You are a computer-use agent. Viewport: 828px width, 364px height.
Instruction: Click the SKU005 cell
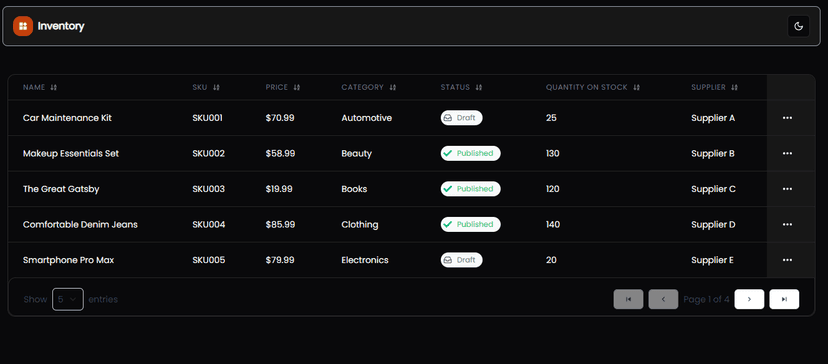click(x=209, y=260)
